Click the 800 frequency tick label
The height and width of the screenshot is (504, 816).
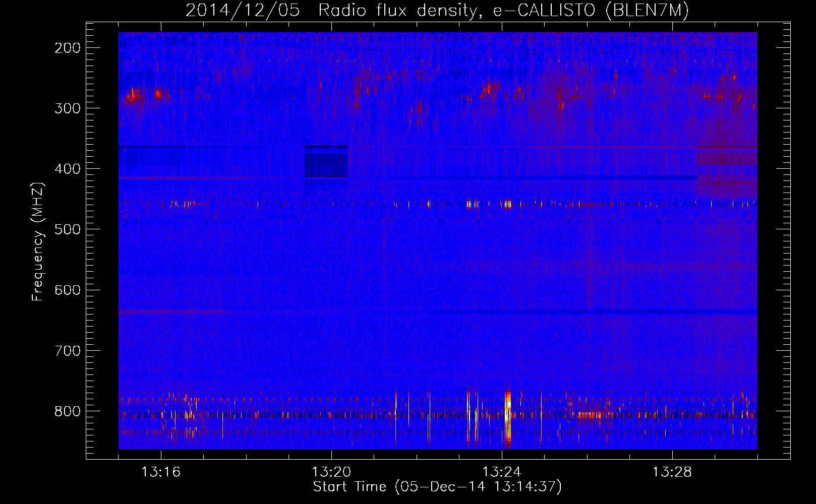point(68,411)
